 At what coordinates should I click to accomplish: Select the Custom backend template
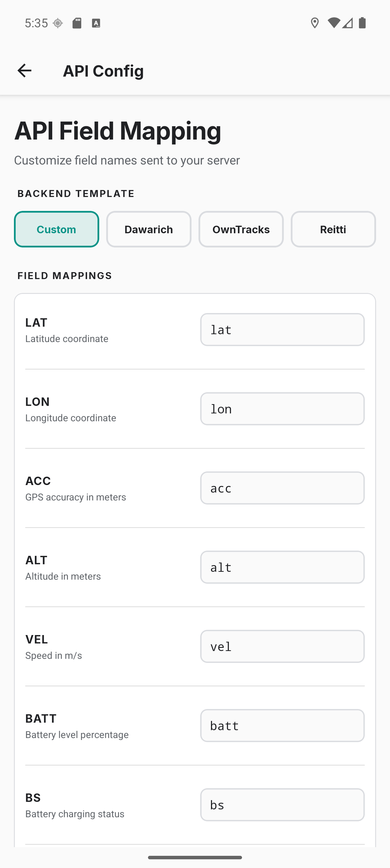click(56, 229)
